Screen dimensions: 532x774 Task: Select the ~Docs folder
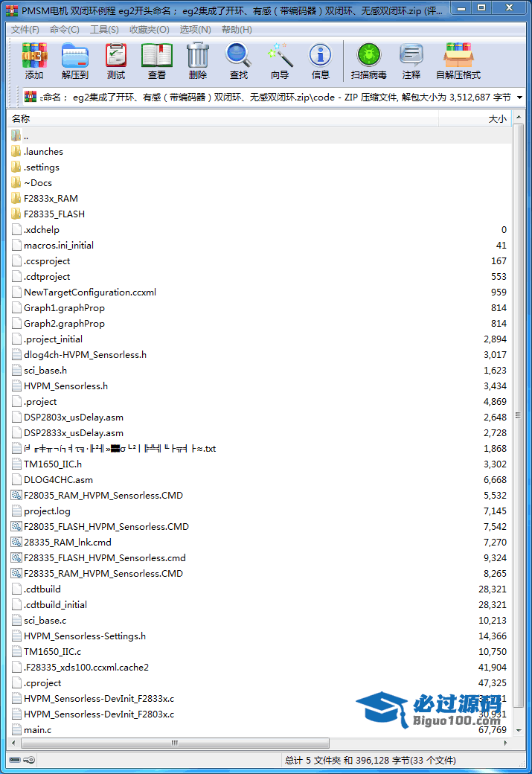[x=37, y=182]
